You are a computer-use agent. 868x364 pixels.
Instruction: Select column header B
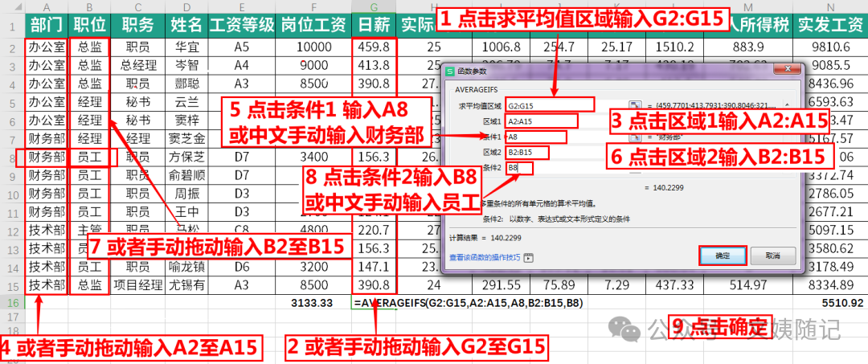tap(89, 6)
